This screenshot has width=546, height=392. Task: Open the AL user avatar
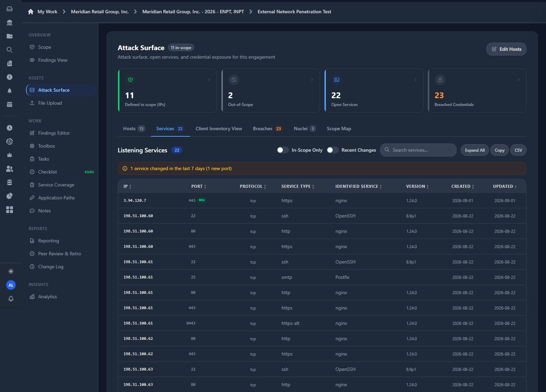(x=11, y=285)
